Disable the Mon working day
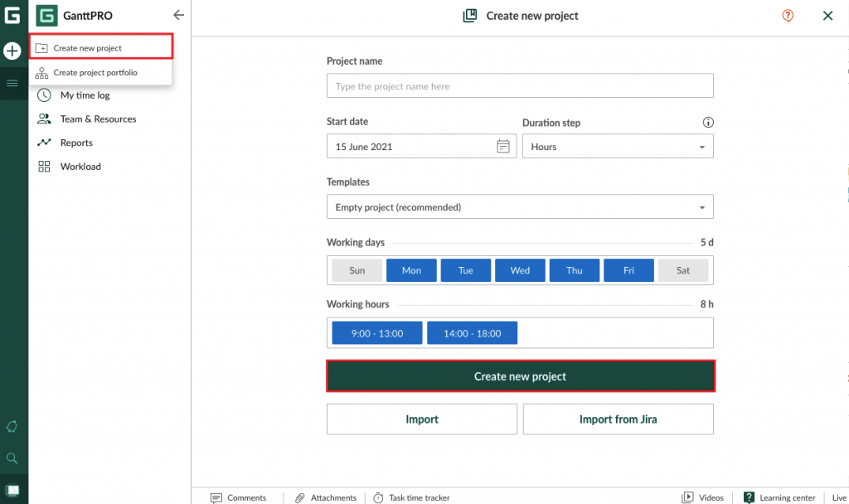The width and height of the screenshot is (849, 504). tap(411, 269)
